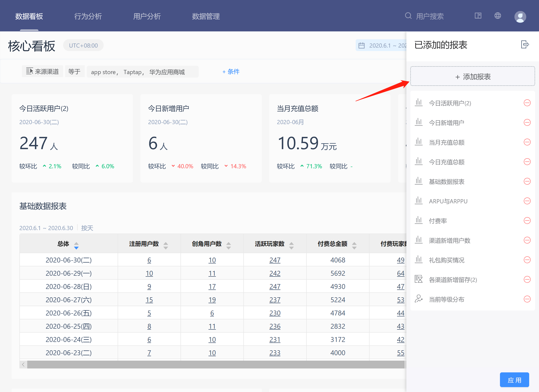Click chart icon next to 今日活跃用户(2)
The image size is (539, 392).
click(x=418, y=103)
